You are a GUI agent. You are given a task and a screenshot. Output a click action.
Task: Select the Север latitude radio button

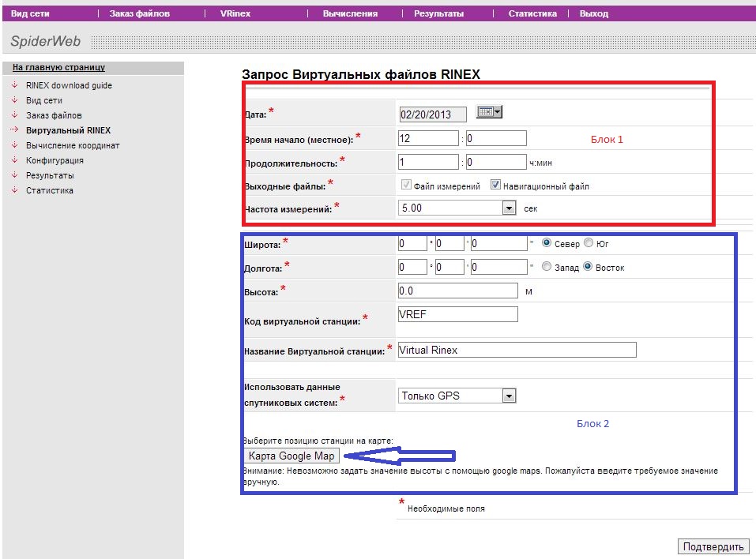(x=547, y=243)
